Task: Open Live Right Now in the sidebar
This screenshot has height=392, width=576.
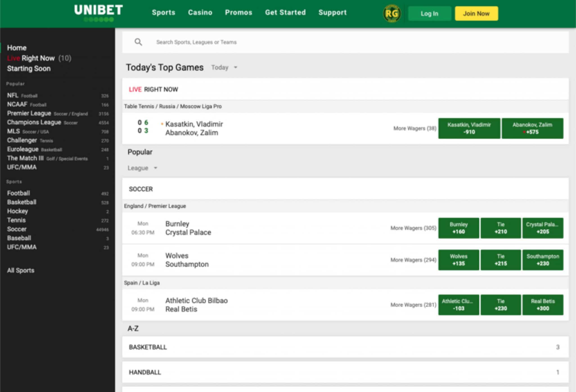Action: [39, 58]
